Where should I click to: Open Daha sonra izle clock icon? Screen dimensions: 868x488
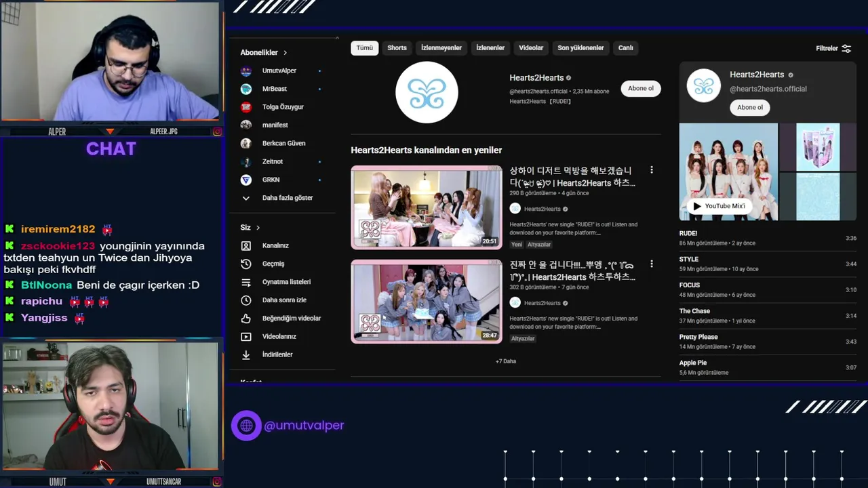(246, 300)
